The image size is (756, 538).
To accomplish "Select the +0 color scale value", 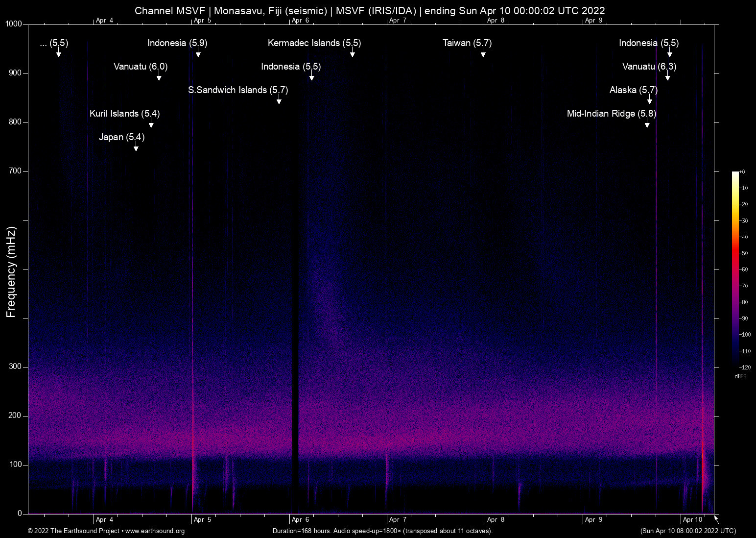I will (x=742, y=172).
